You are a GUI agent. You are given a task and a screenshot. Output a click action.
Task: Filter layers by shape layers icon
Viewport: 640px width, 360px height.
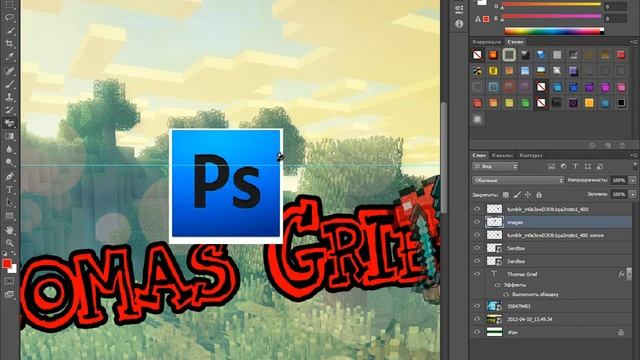(587, 167)
